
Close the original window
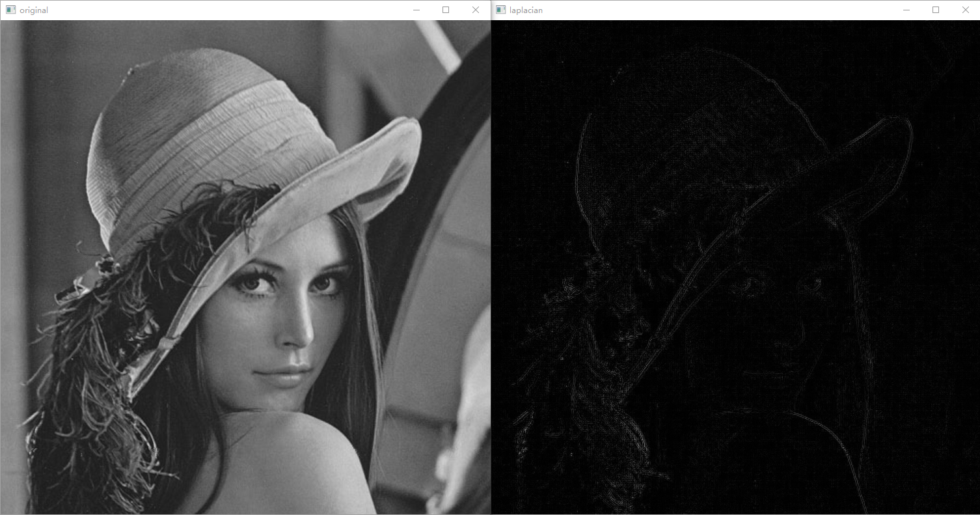coord(476,10)
